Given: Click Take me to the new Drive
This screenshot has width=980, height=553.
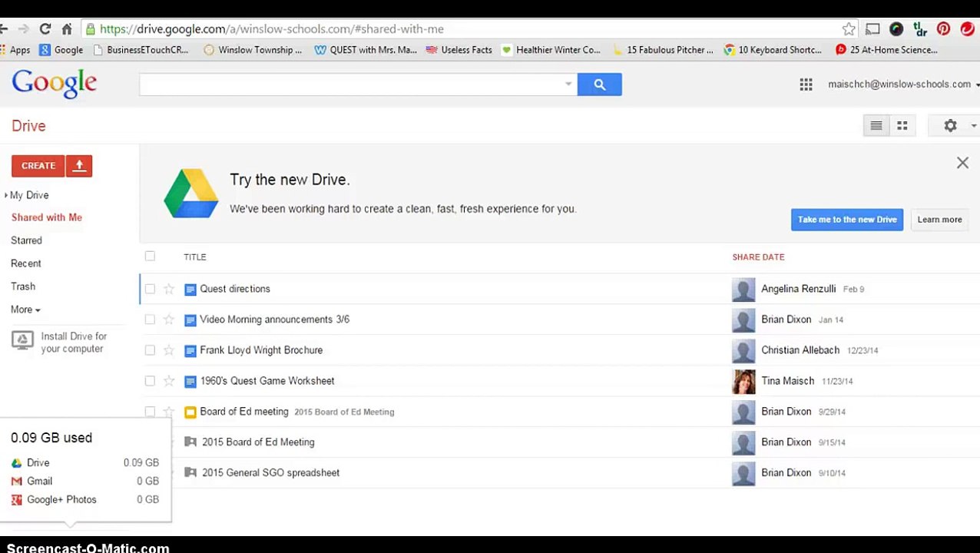Looking at the screenshot, I should coord(847,220).
